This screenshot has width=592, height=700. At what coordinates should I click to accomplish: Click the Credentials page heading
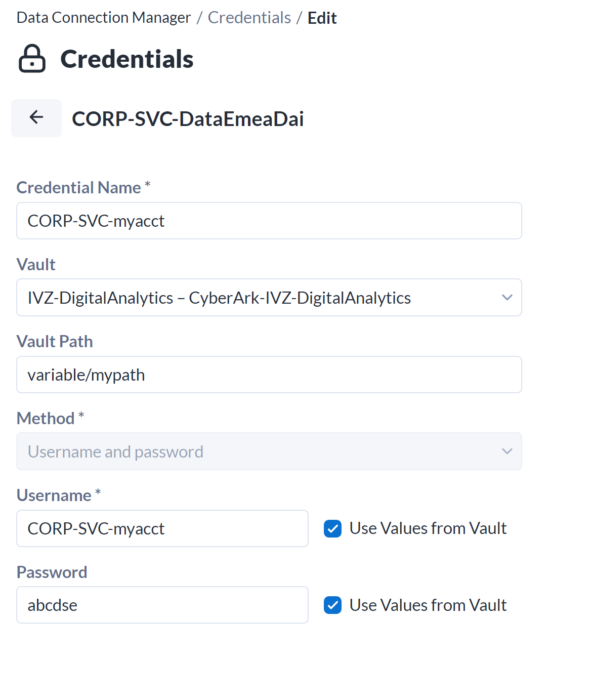[127, 59]
